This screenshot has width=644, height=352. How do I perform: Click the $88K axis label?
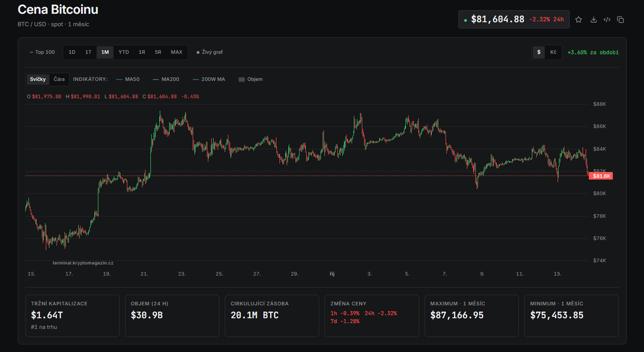coord(599,104)
